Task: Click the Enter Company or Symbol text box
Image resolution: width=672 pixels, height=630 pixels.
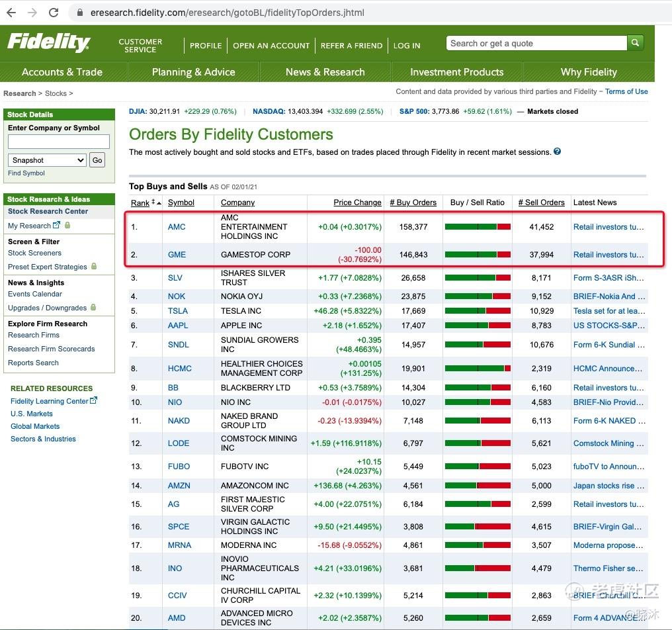Action: point(59,142)
